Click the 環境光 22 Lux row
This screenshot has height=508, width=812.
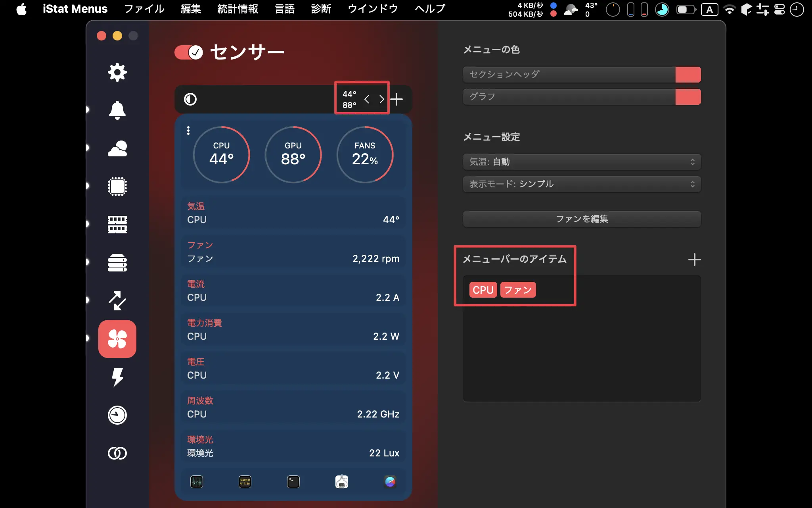point(293,446)
